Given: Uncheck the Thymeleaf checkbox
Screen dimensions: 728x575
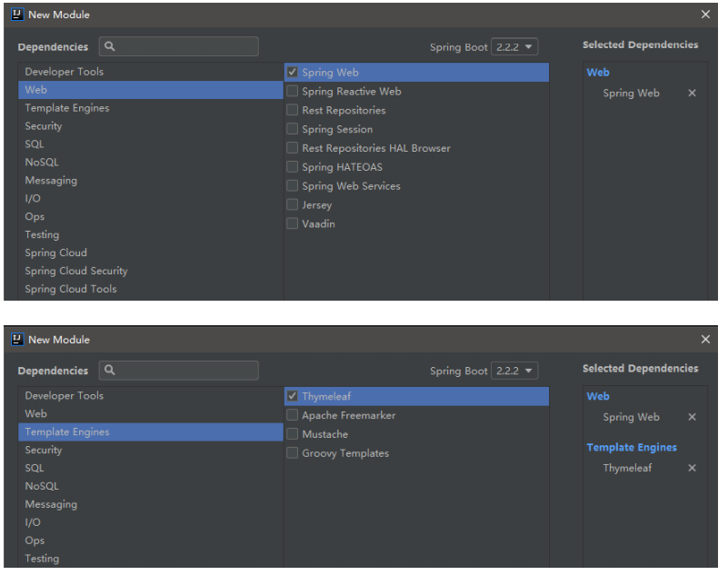Looking at the screenshot, I should pyautogui.click(x=292, y=396).
